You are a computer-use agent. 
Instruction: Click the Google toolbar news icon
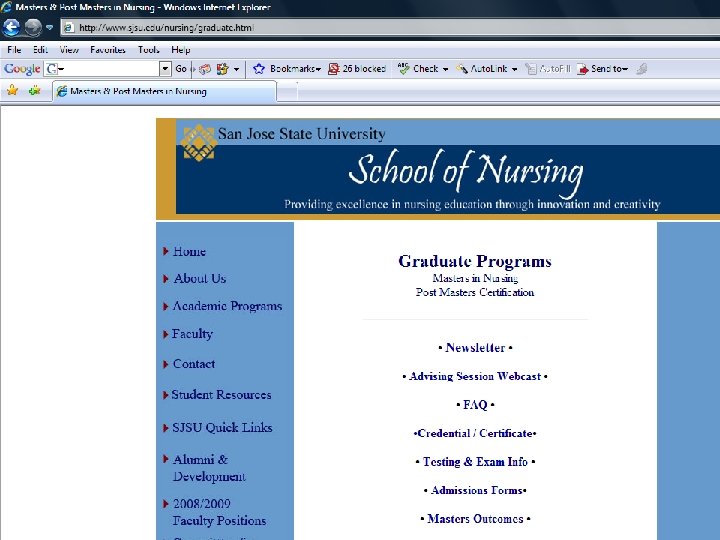click(205, 69)
